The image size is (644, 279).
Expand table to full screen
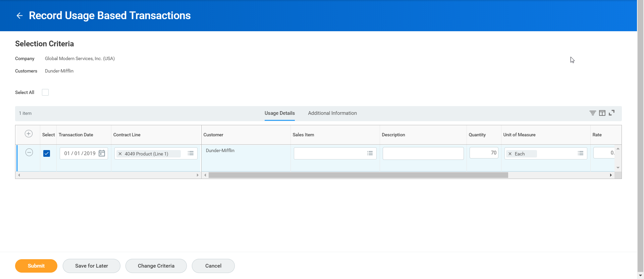click(611, 113)
